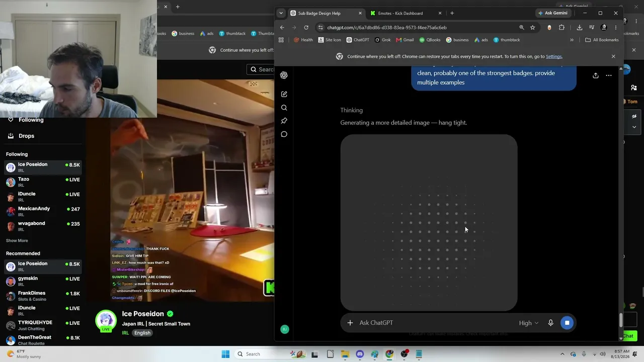Open the media controls icon in Chrome toolbar
644x362 pixels.
pos(591,28)
